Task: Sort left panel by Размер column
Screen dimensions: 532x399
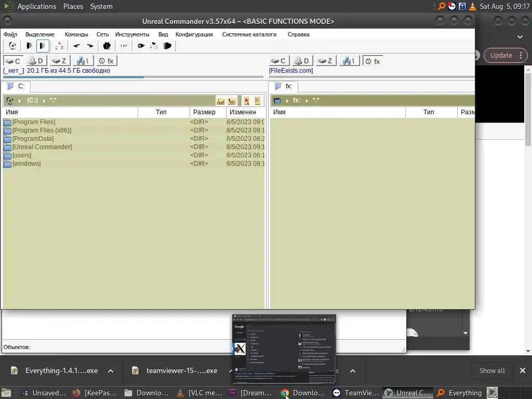Action: [208, 112]
